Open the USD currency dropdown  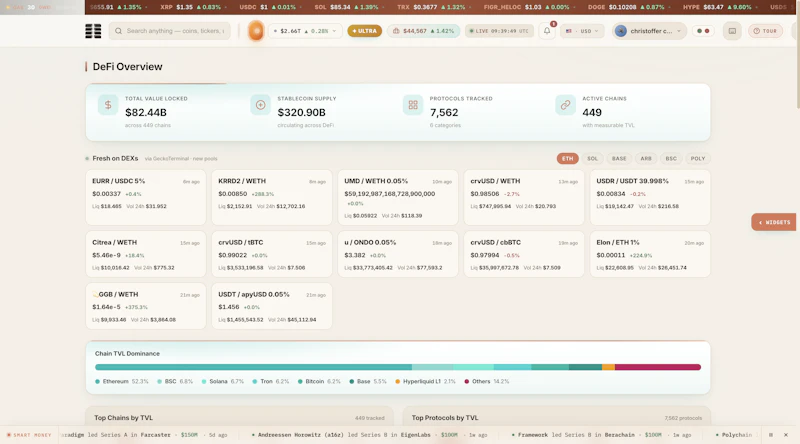(x=582, y=31)
